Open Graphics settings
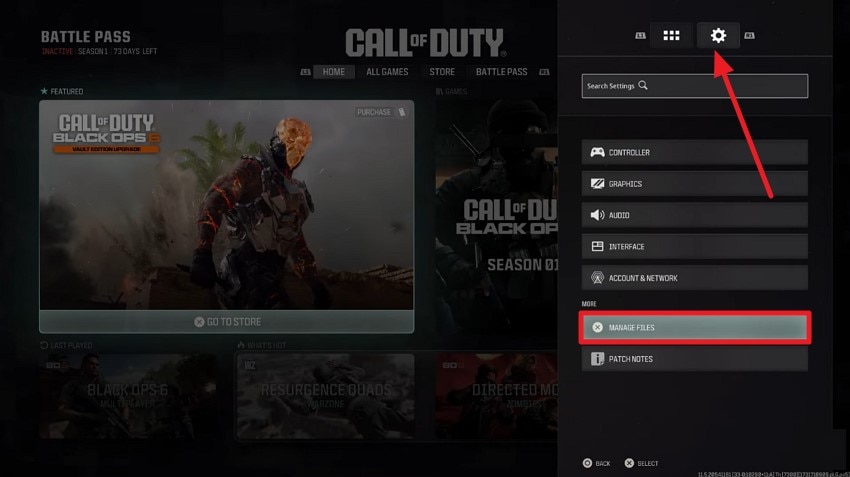Screen dimensions: 850x477 click(x=694, y=184)
